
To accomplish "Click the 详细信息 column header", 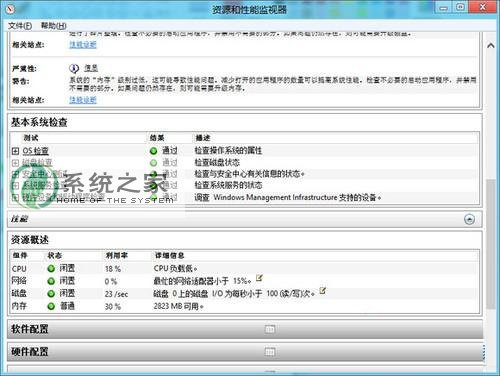I will (169, 256).
